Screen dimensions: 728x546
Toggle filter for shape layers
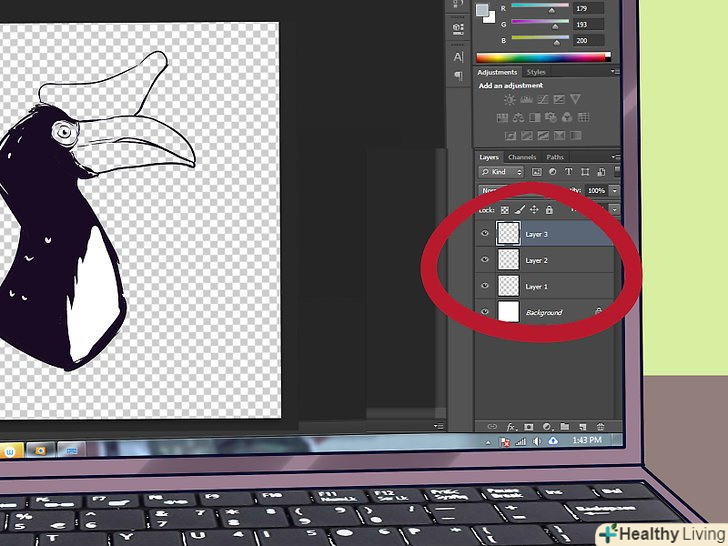click(x=585, y=172)
